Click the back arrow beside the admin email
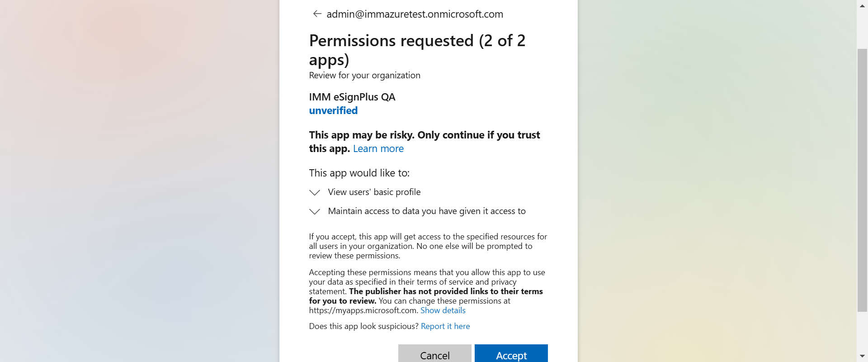 [x=317, y=14]
